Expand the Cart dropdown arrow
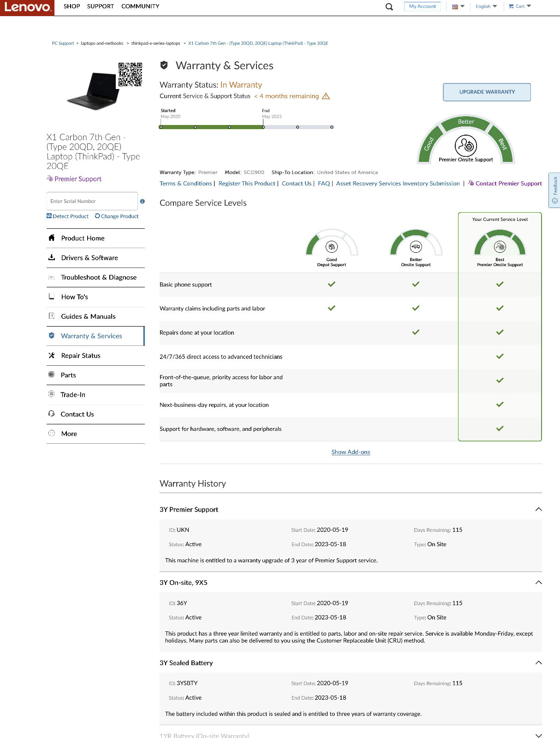The height and width of the screenshot is (738, 560). pos(529,6)
